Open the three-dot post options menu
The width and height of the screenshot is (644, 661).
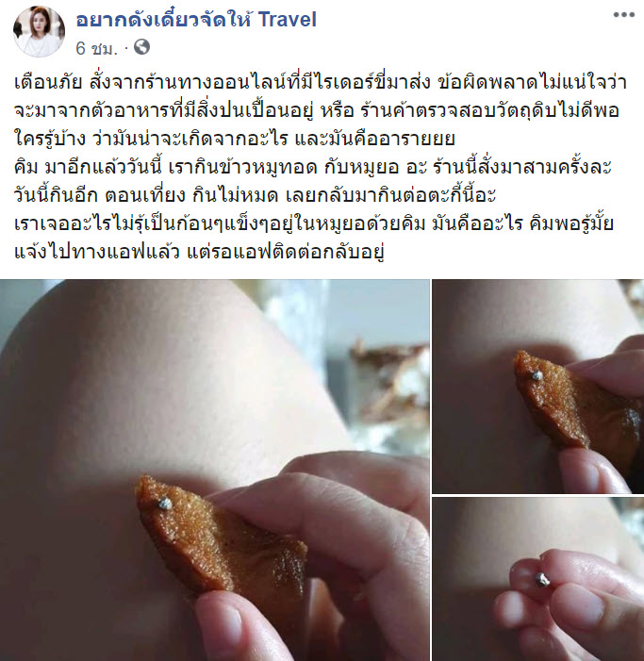pyautogui.click(x=624, y=15)
